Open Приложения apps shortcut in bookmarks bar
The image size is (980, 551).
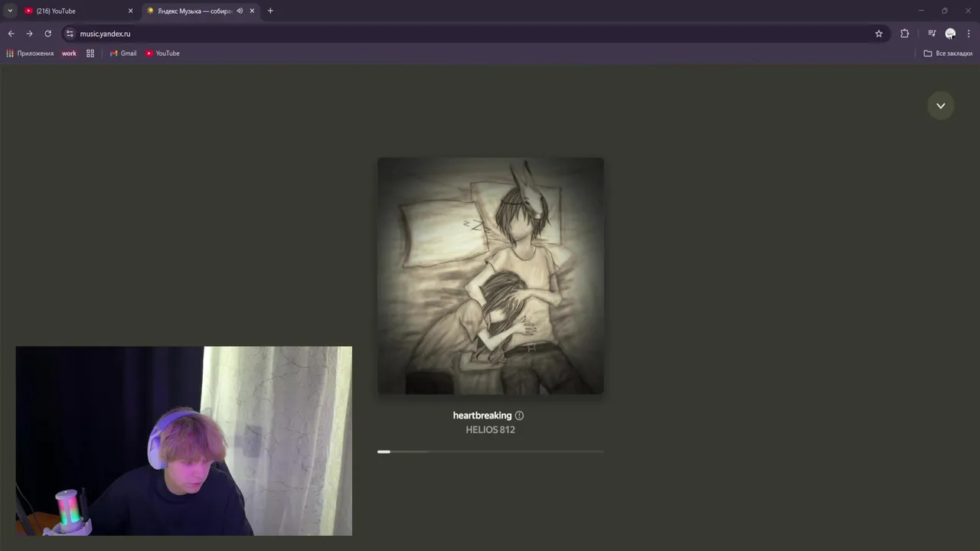point(30,54)
